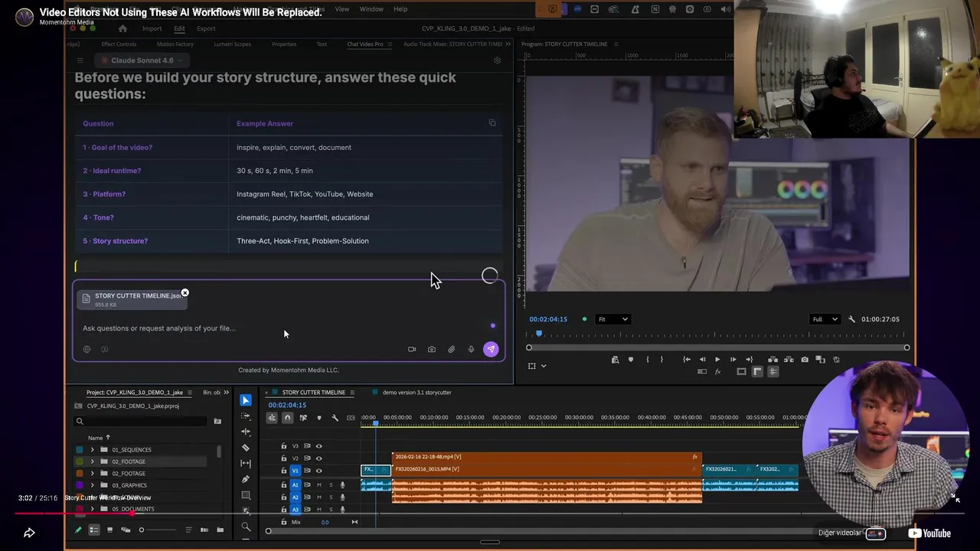Toggle V2 track visibility eye
980x551 pixels.
pos(319,458)
